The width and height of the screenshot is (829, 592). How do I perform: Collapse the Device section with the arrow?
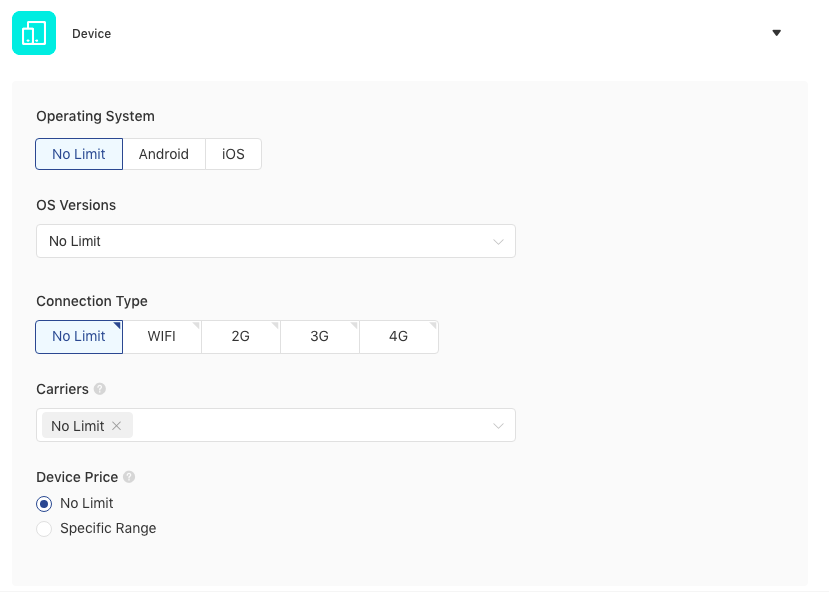pyautogui.click(x=776, y=33)
